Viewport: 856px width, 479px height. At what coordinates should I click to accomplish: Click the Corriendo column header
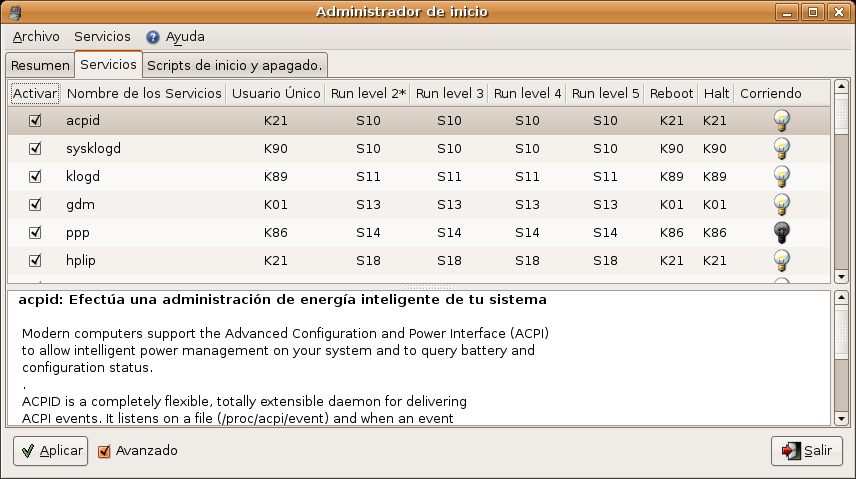[770, 93]
